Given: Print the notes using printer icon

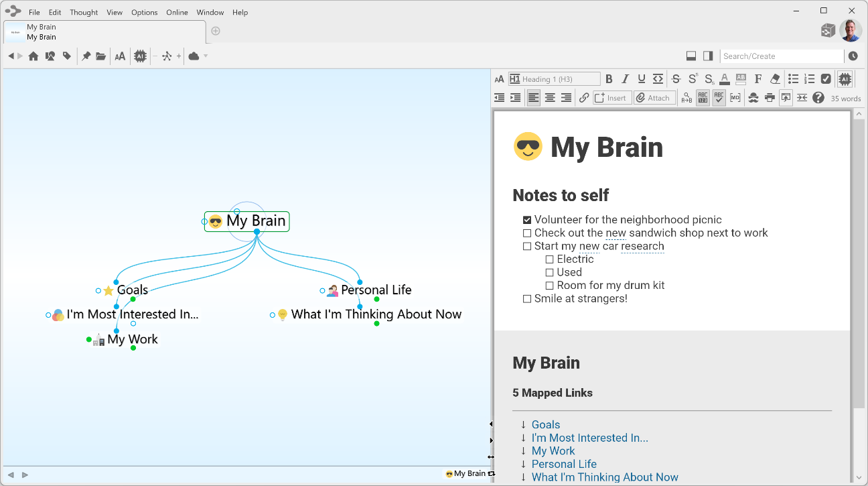Looking at the screenshot, I should (770, 98).
